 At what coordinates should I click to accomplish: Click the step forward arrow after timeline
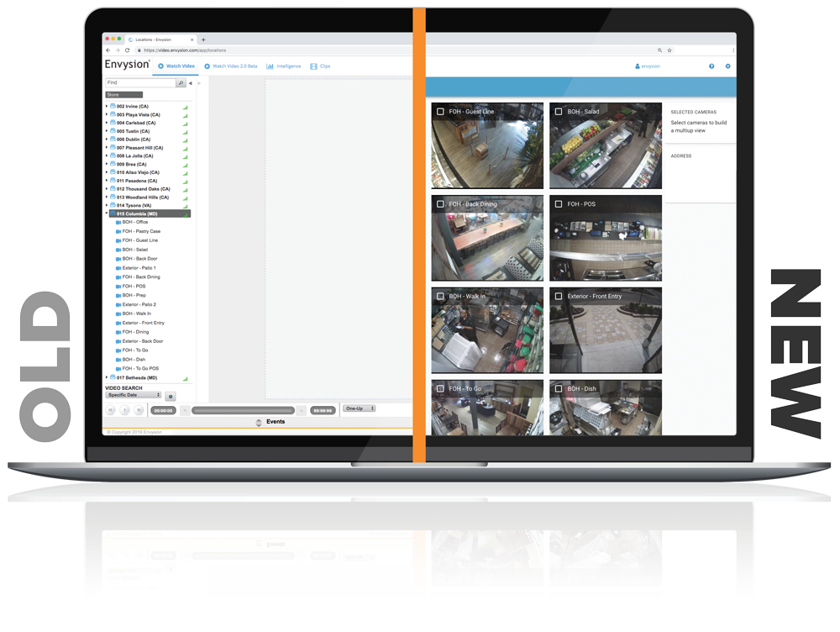(302, 411)
